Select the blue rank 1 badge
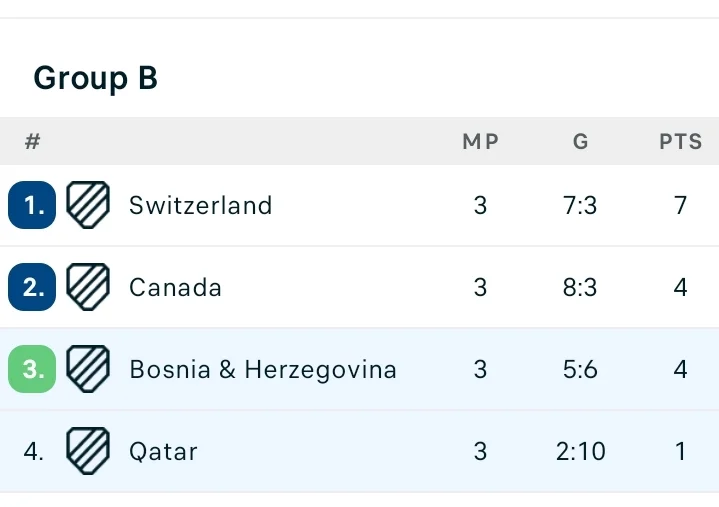This screenshot has height=507, width=719. tap(32, 205)
